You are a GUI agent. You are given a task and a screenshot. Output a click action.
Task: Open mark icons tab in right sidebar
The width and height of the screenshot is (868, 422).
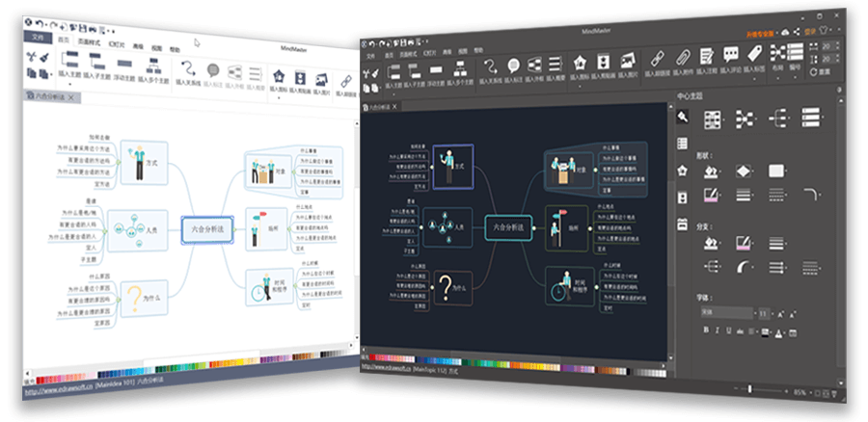coord(683,171)
